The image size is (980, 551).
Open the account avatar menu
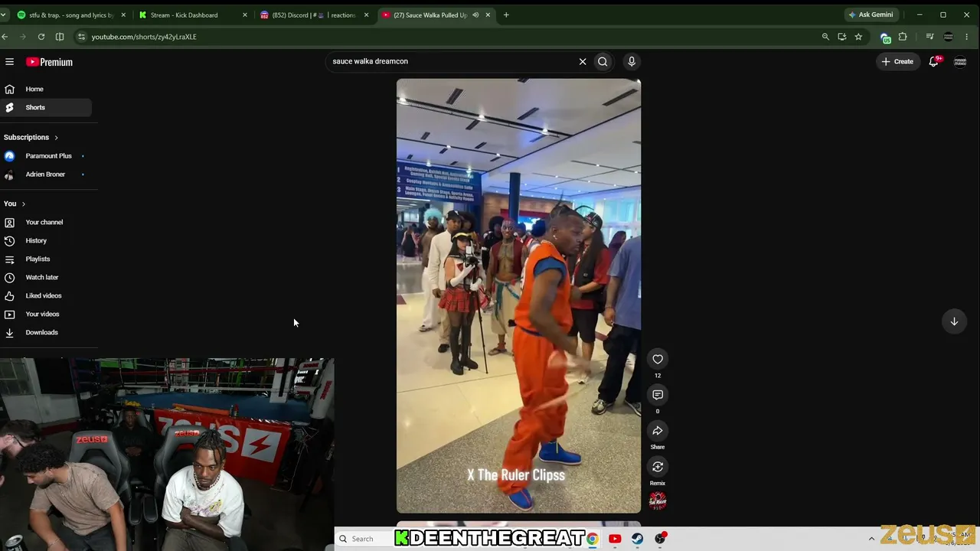960,61
